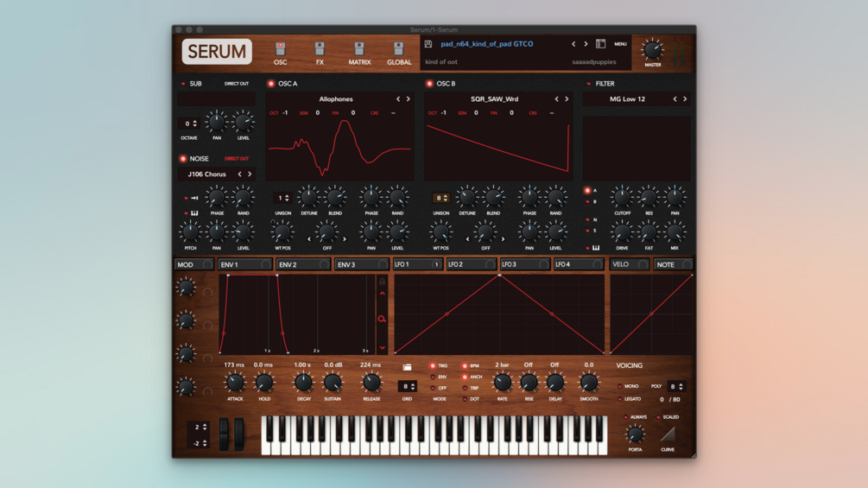868x488 pixels.
Task: Click the Master volume knob
Action: pos(652,50)
